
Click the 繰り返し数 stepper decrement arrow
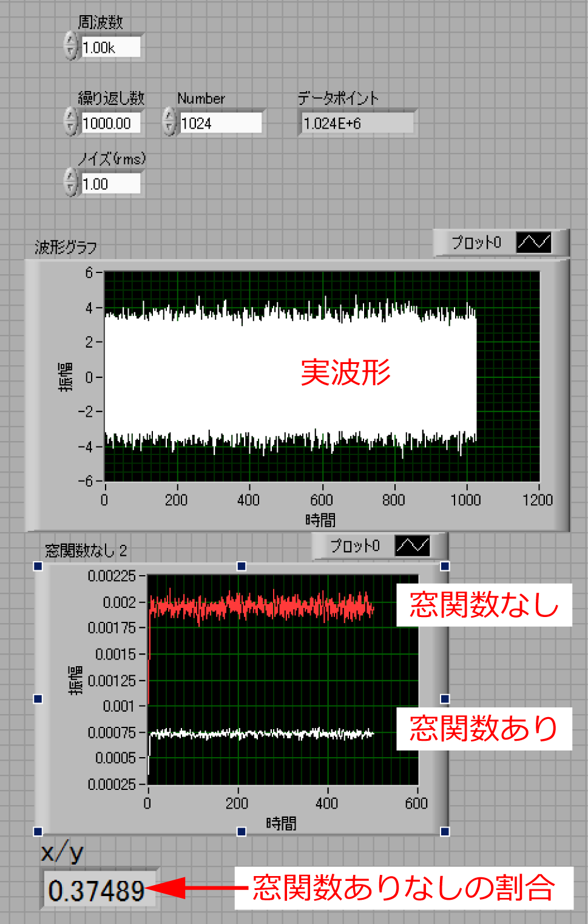(x=71, y=128)
